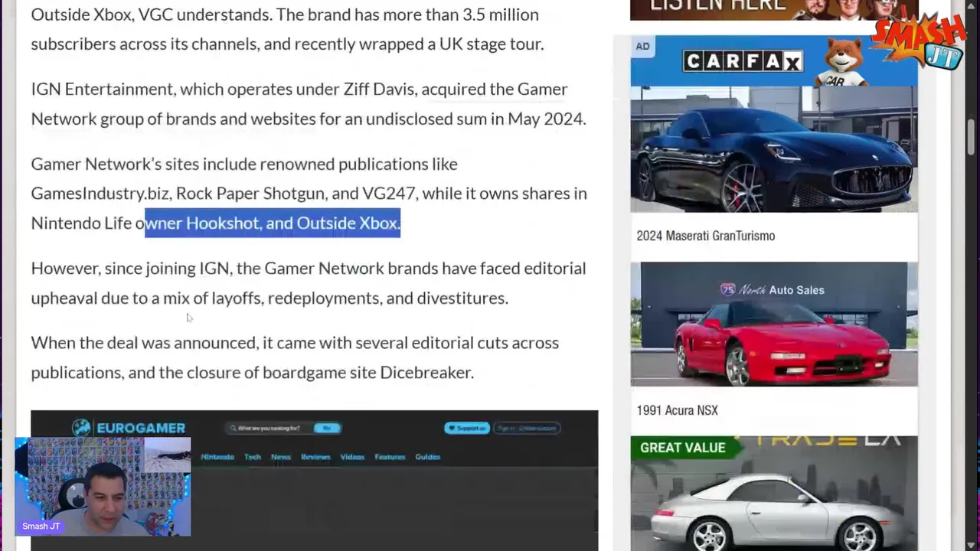Click the Smash JT logo overlay
Image resolution: width=980 pixels, height=551 pixels.
pyautogui.click(x=919, y=40)
